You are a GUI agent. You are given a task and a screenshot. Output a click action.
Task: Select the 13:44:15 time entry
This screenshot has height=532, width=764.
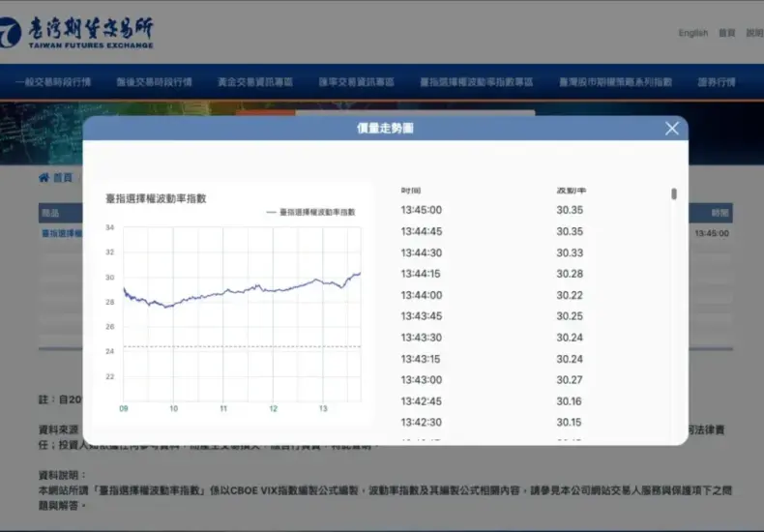tap(421, 274)
